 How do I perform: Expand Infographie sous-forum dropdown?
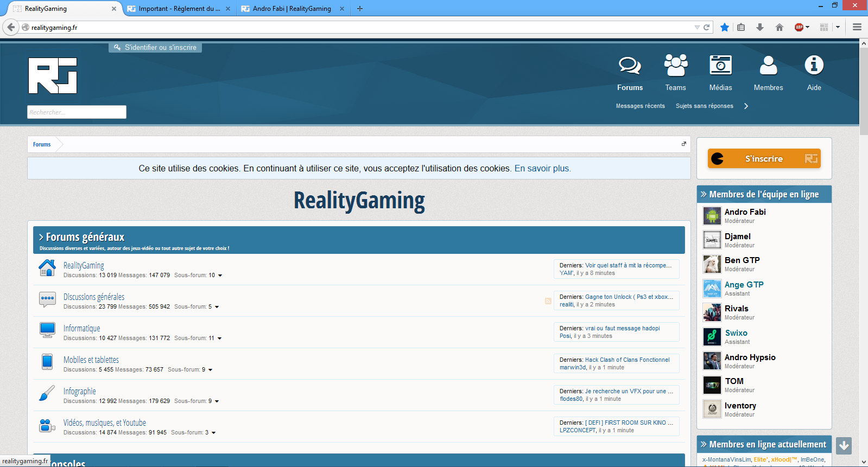tap(217, 401)
